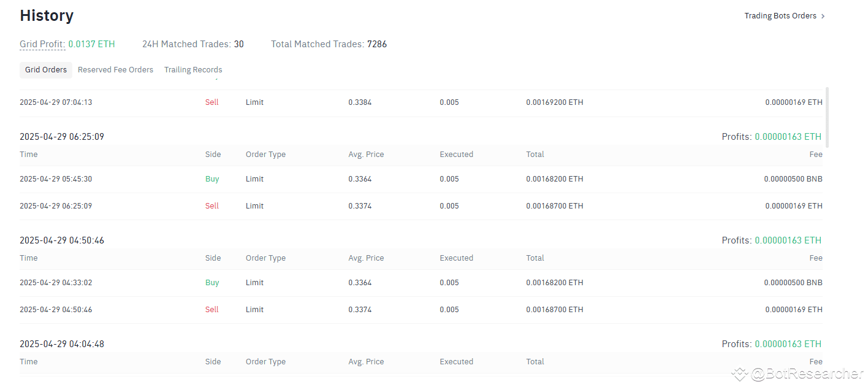Click the 24H Matched Trades count 30
This screenshot has height=387, width=868.
click(x=239, y=44)
